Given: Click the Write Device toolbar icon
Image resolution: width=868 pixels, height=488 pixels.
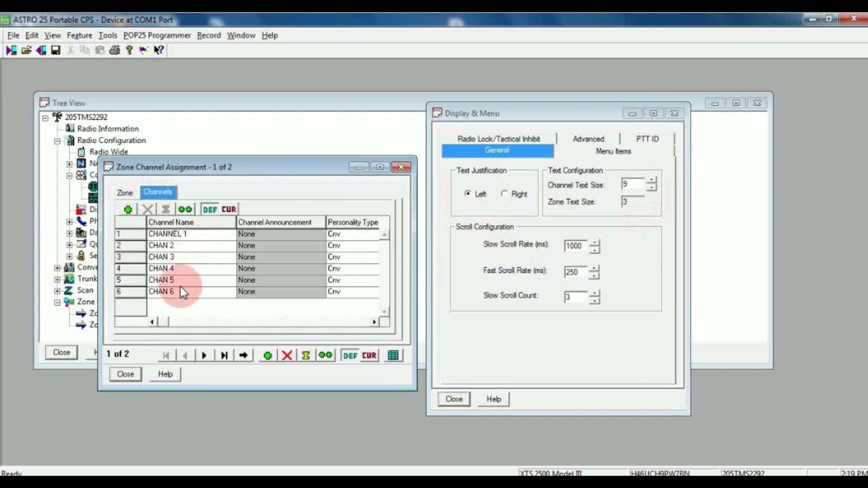Looking at the screenshot, I should (41, 50).
